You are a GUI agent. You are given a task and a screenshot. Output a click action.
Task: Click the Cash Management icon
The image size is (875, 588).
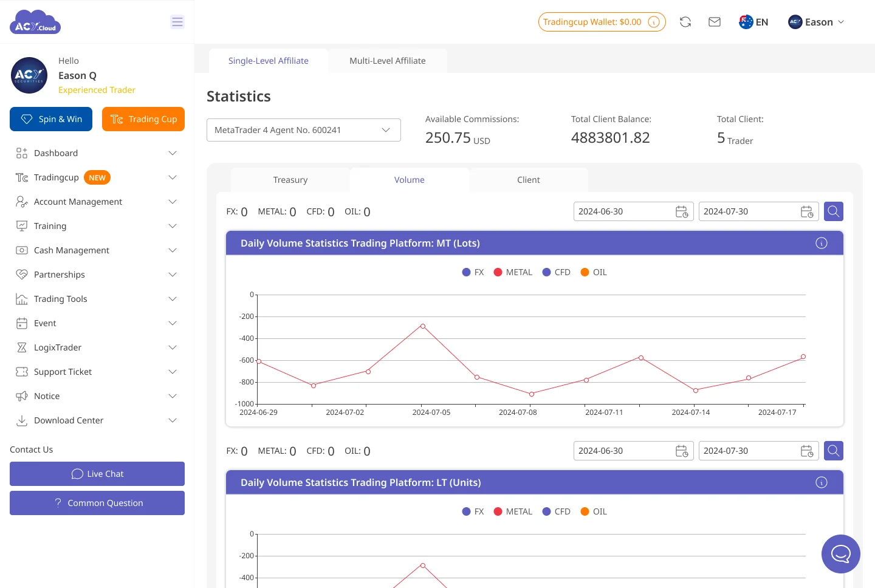click(x=22, y=250)
